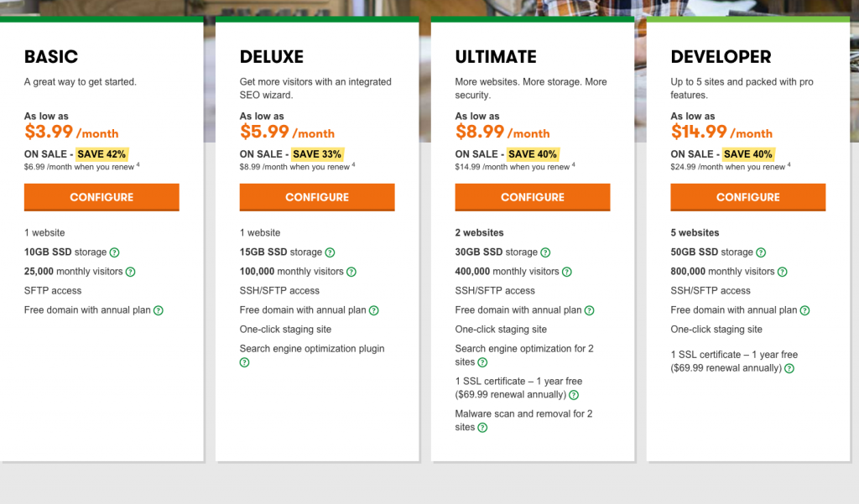
Task: Click help icon for Developer SSL certificate renewal
Action: tap(789, 368)
